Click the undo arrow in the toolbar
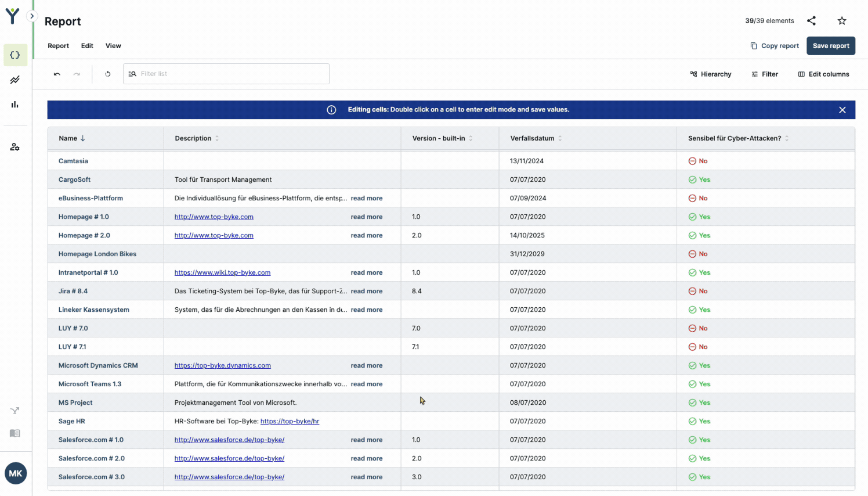Viewport: 868px width, 496px height. click(x=57, y=74)
